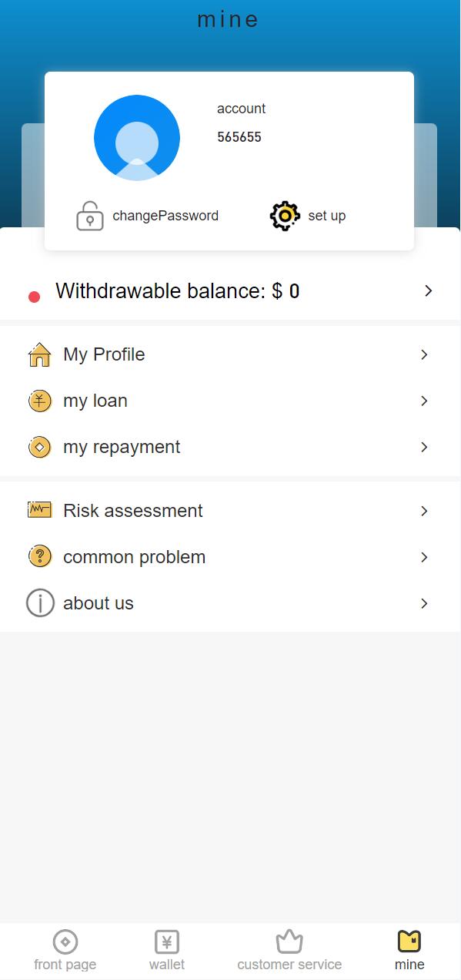Open the about us arrow
This screenshot has height=980, width=461.
(424, 603)
